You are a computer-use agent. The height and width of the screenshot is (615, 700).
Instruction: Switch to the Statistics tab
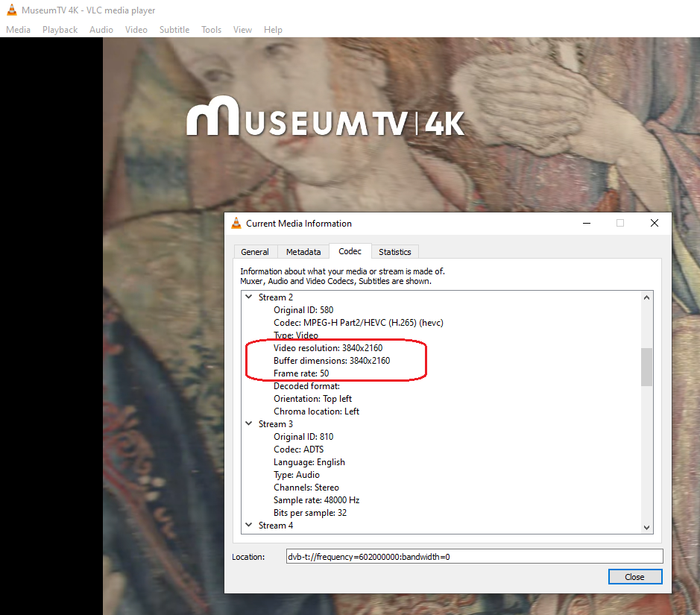pos(395,252)
